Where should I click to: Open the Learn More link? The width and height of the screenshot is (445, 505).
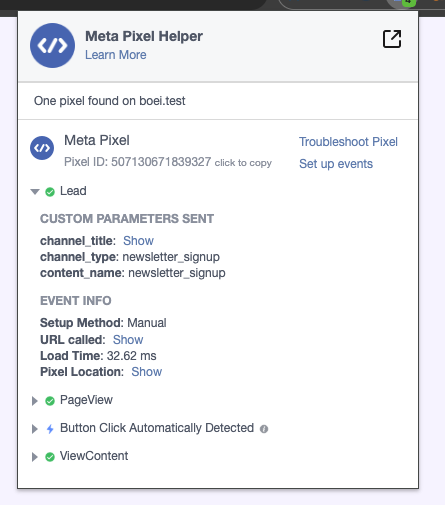tap(116, 55)
